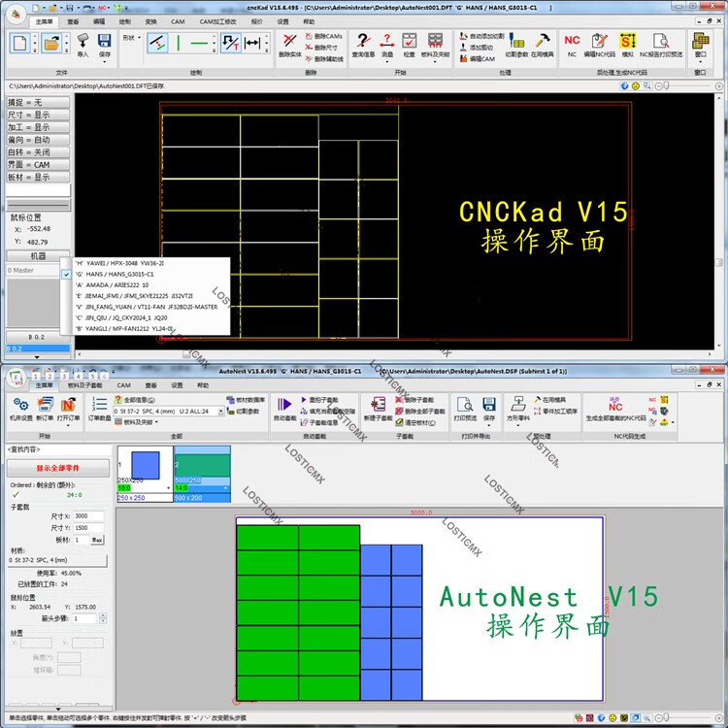Toggle the 界面 = CAM button
The image size is (728, 728).
[x=38, y=165]
